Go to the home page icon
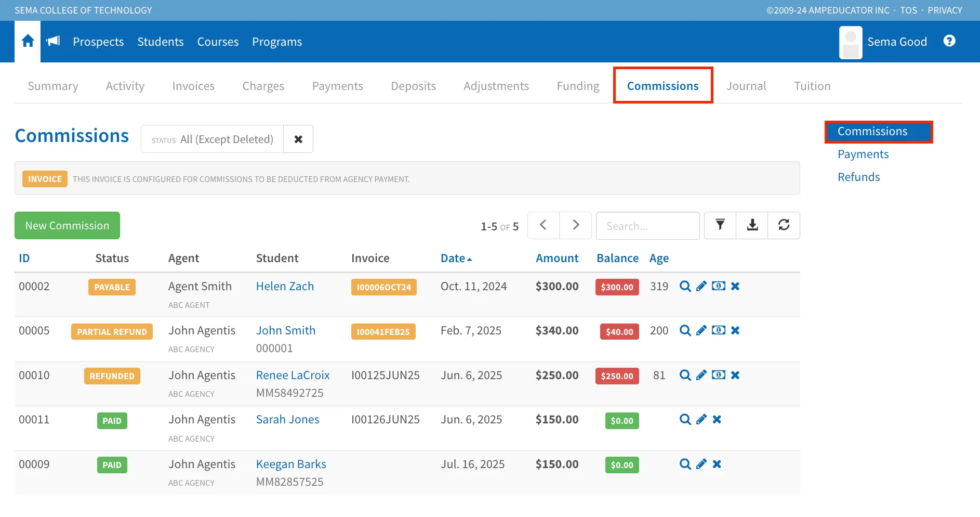Screen dimensions: 980x517 (x=28, y=41)
